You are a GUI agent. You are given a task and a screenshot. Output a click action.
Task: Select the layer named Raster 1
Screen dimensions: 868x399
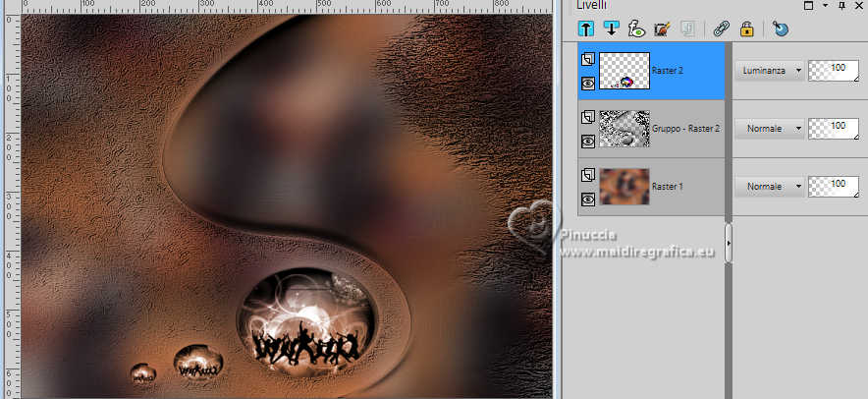668,187
